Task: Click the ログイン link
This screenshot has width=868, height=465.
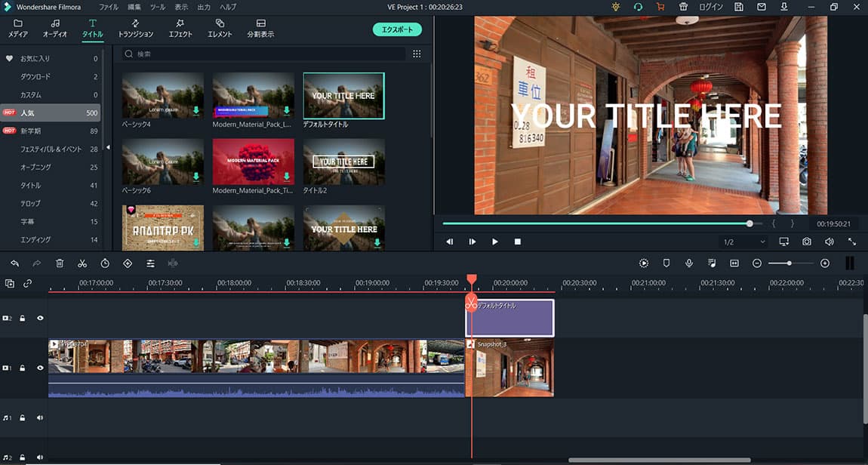Action: 711,8
